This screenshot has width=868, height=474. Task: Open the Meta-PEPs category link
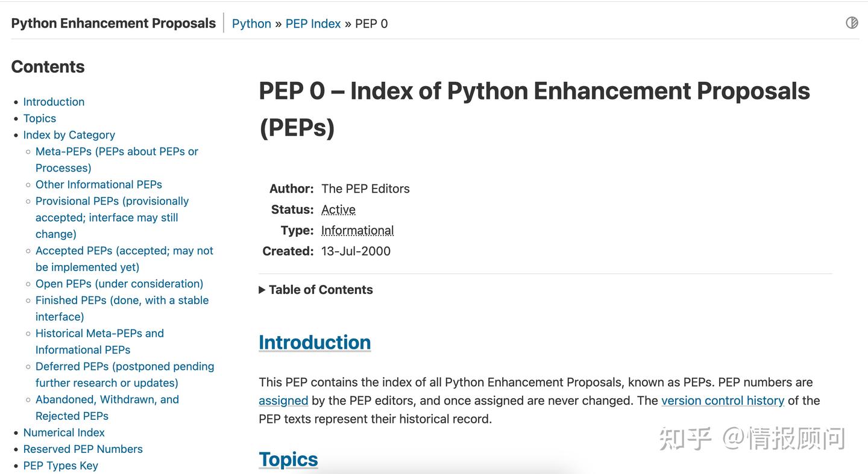click(x=116, y=151)
